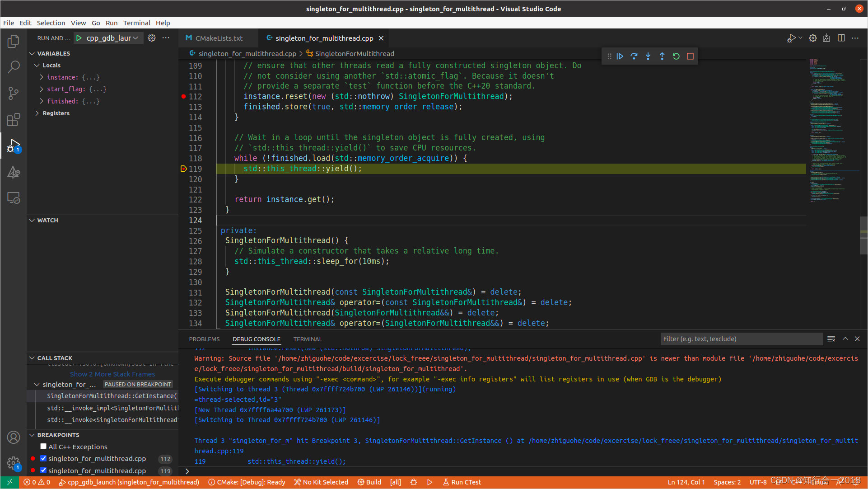Split the editor to the right
Screen dimensions: 868x489
[841, 38]
